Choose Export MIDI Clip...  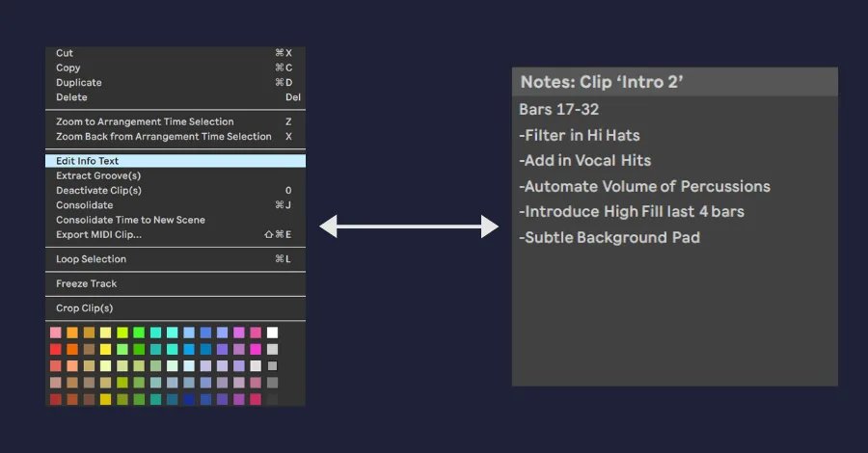(175, 234)
